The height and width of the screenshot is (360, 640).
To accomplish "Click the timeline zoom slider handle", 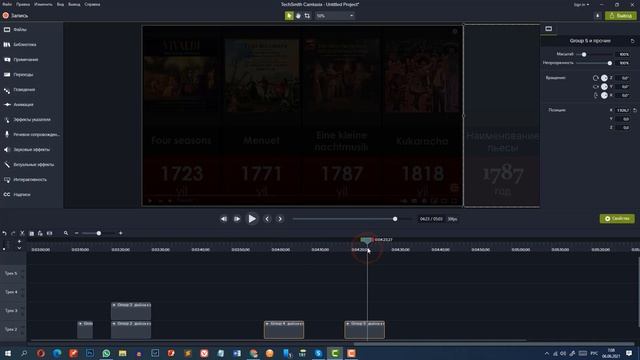I will (x=99, y=233).
